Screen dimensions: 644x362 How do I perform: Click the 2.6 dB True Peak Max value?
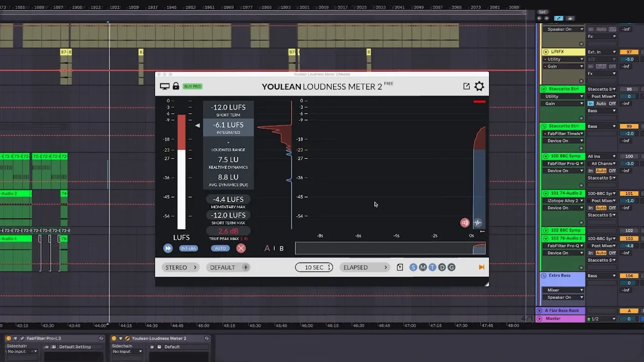[228, 231]
